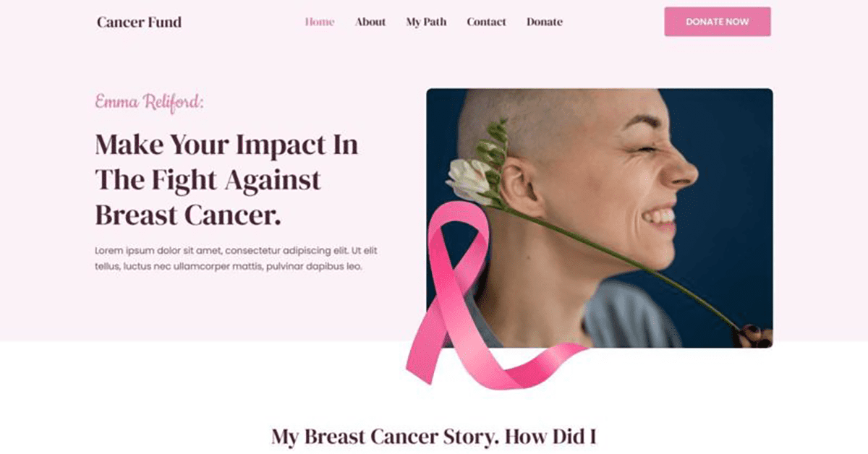Click the 'Make Your Impact In' headline line

(226, 145)
